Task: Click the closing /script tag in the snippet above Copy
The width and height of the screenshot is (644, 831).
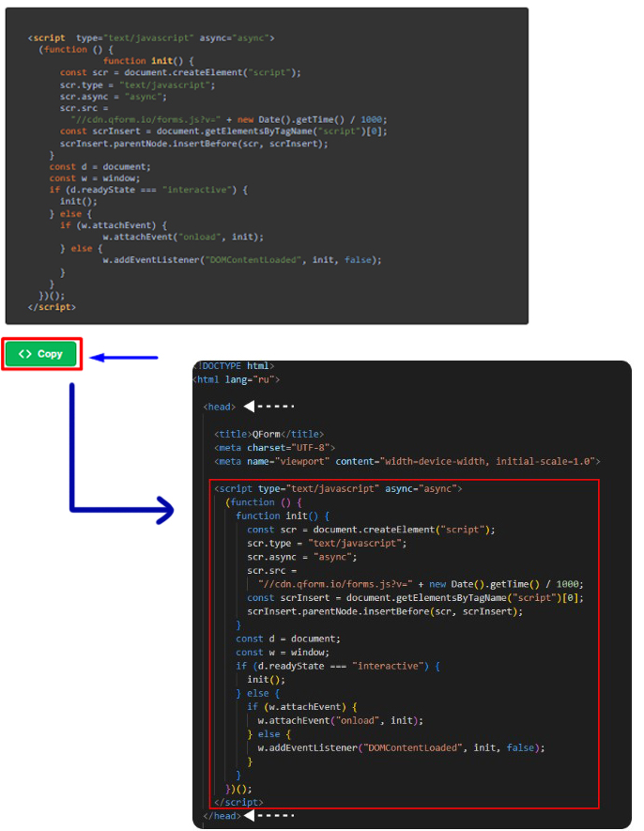Action: (x=52, y=307)
